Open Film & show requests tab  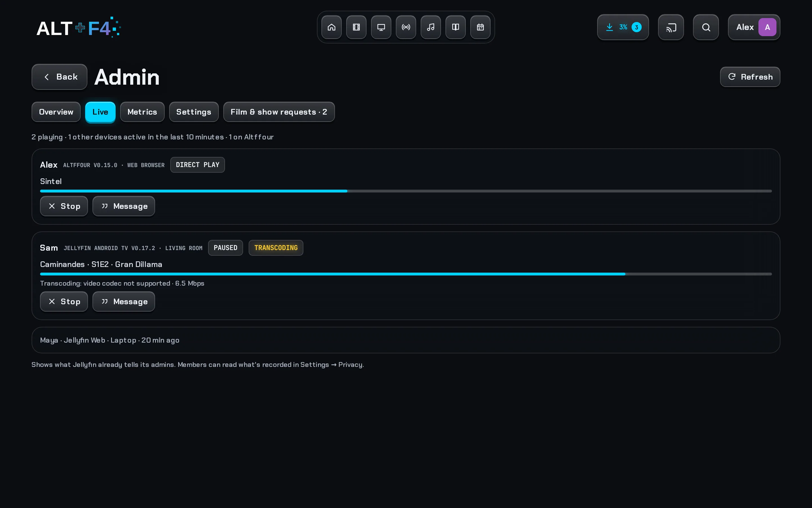pyautogui.click(x=279, y=112)
